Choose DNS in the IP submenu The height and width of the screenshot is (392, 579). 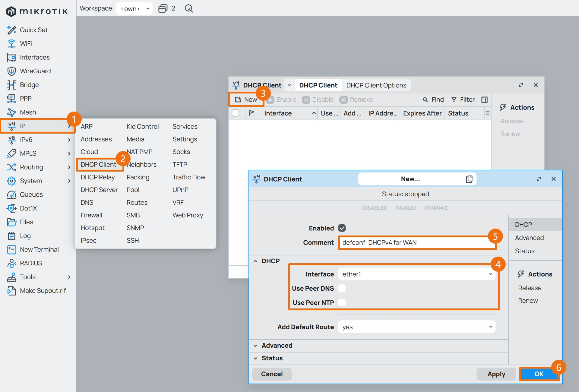pos(87,203)
